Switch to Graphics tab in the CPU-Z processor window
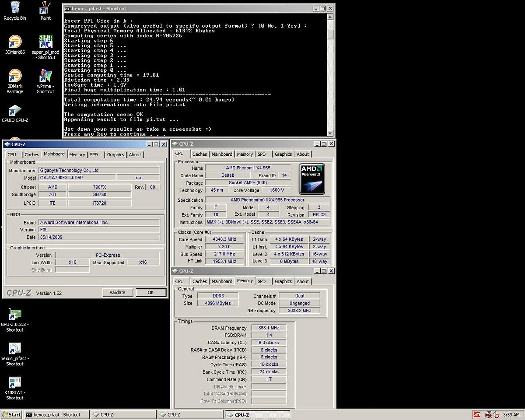 click(x=283, y=154)
